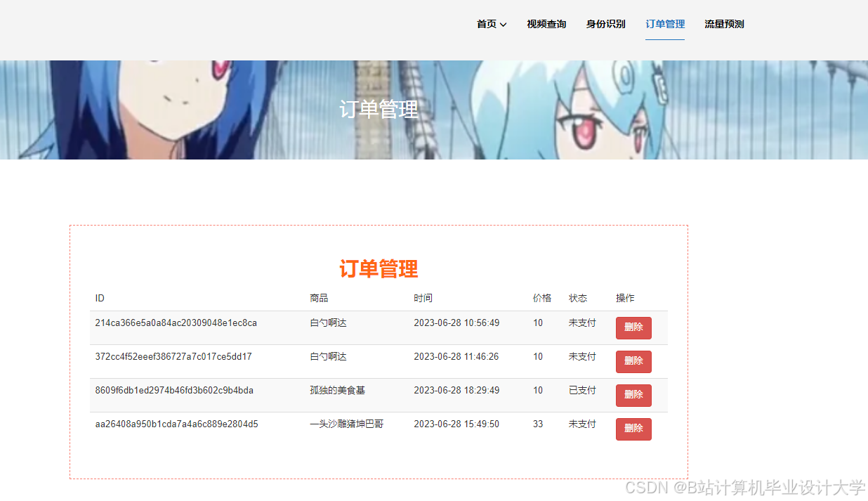The height and width of the screenshot is (501, 868).
Task: Click the price value 33
Action: 538,424
